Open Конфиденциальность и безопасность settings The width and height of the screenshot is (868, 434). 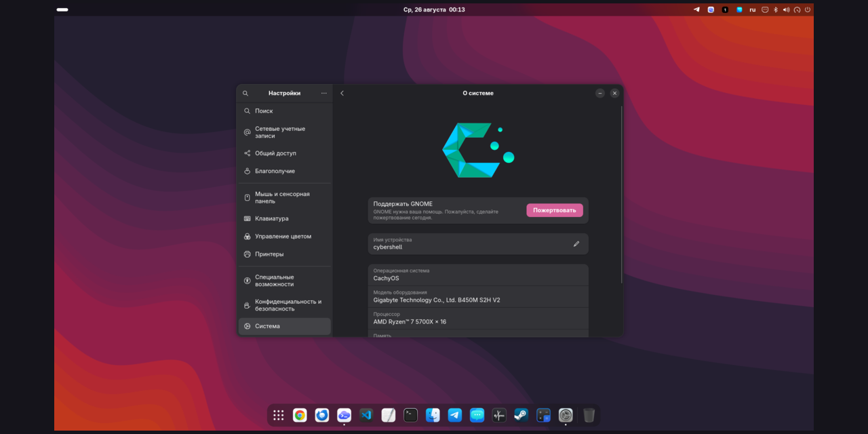[x=285, y=305]
